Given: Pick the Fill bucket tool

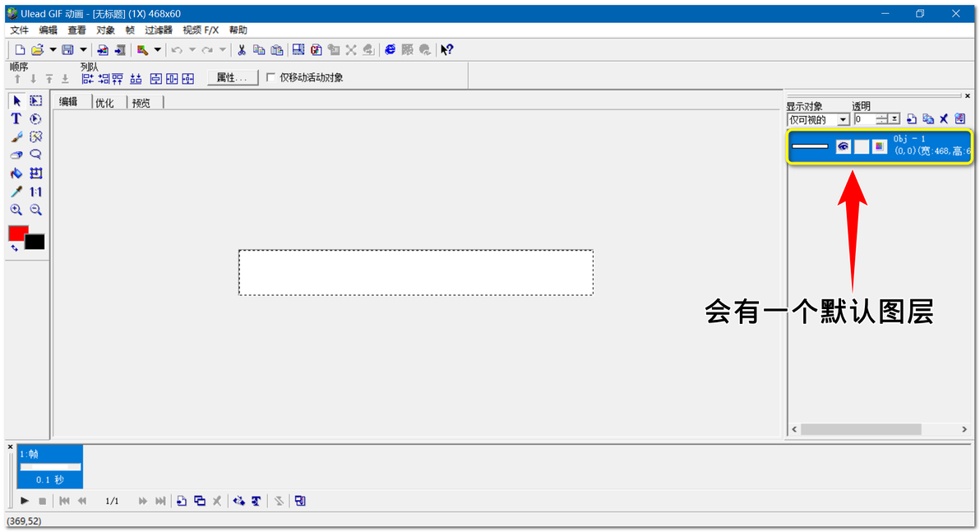Looking at the screenshot, I should (x=16, y=173).
